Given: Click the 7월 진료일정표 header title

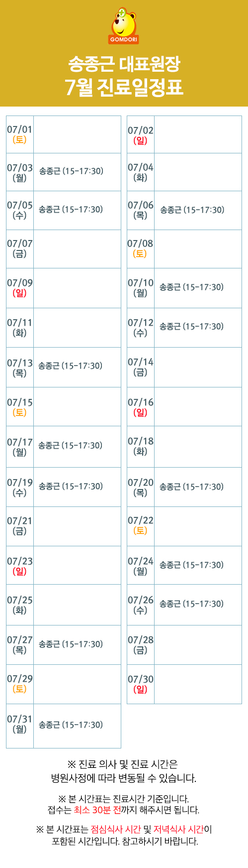Looking at the screenshot, I should (x=124, y=88).
